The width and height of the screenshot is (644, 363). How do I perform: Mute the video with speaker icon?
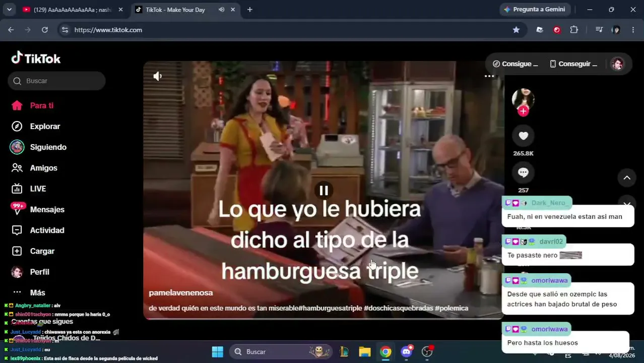[x=158, y=76]
